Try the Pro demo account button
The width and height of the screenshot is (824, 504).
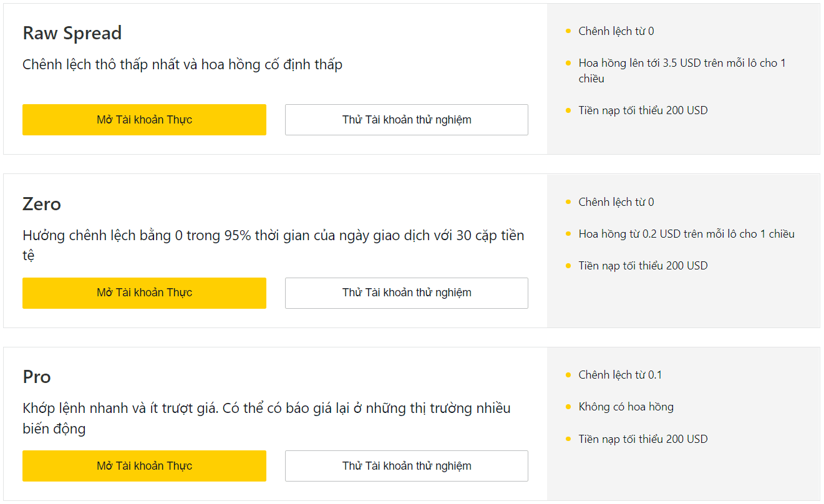click(x=407, y=466)
